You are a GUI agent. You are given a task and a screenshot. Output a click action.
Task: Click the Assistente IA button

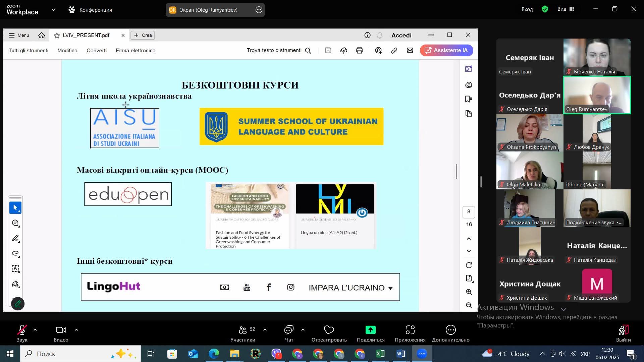tap(446, 51)
